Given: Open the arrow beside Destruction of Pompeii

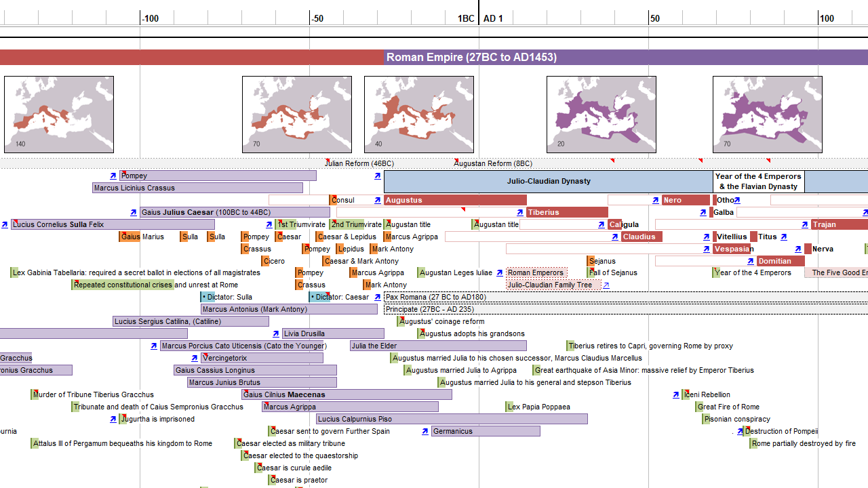Looking at the screenshot, I should pyautogui.click(x=741, y=431).
